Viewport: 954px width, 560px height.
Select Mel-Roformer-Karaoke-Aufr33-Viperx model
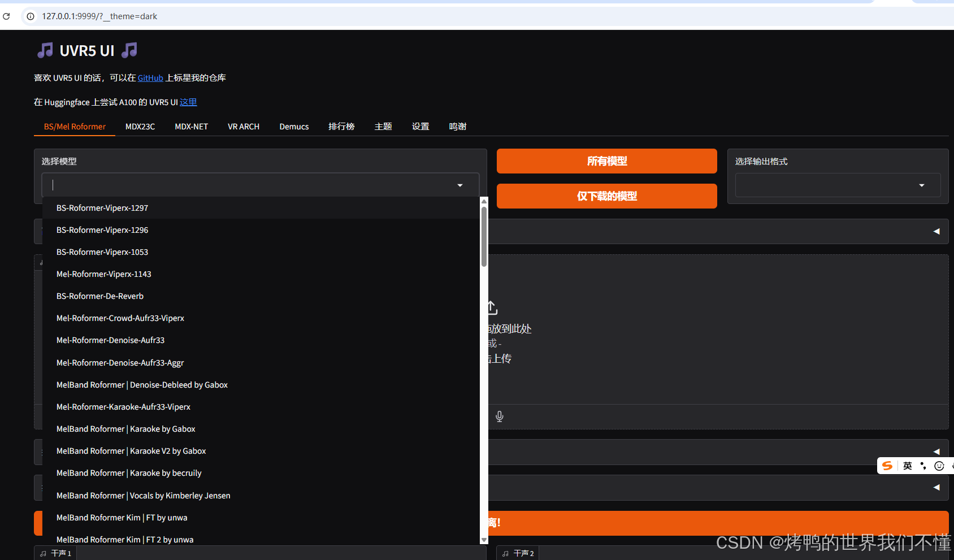click(x=261, y=407)
